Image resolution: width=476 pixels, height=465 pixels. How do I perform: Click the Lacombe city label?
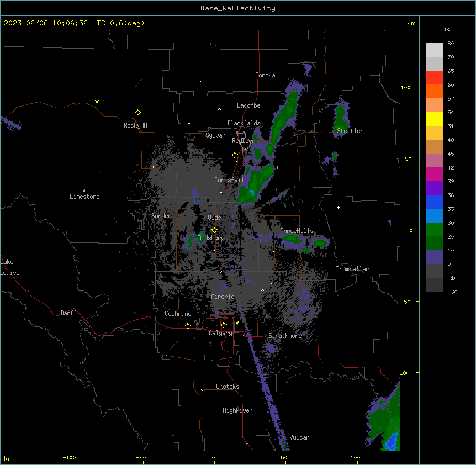(x=248, y=105)
